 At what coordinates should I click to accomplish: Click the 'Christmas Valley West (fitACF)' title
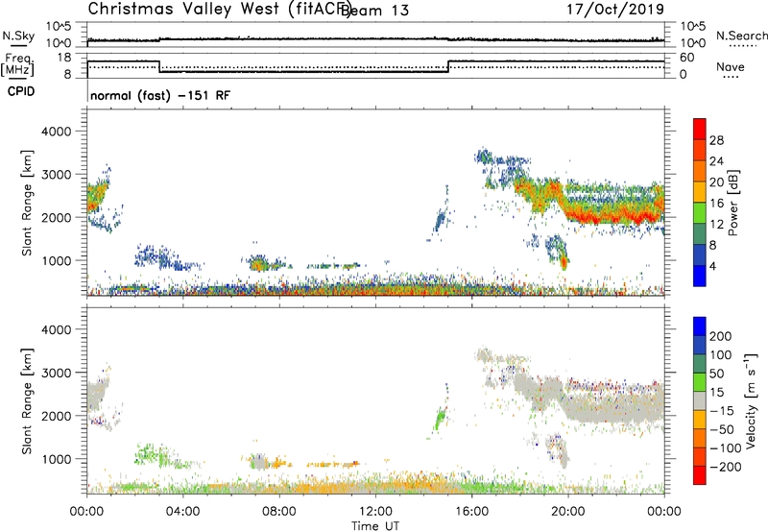coord(219,10)
